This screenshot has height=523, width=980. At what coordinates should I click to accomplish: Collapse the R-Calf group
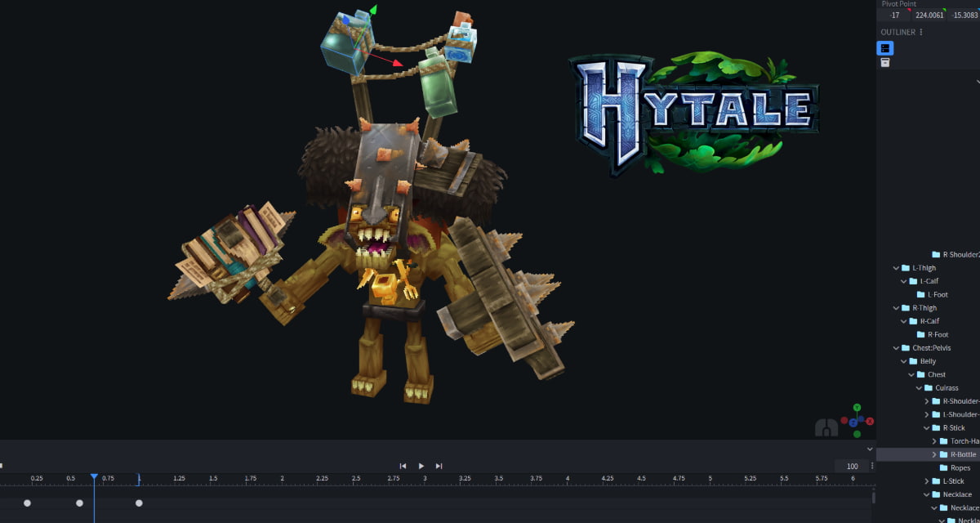[903, 321]
